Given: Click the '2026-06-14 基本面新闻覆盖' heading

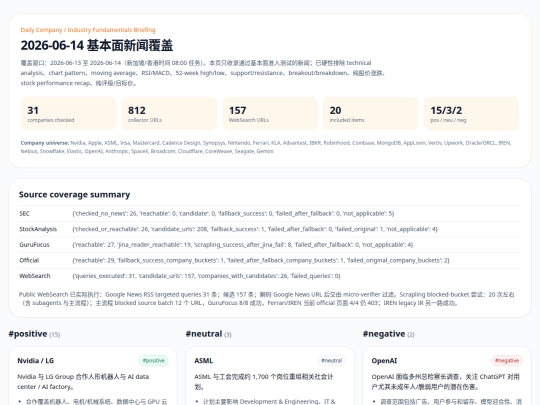Looking at the screenshot, I should click(x=97, y=45).
